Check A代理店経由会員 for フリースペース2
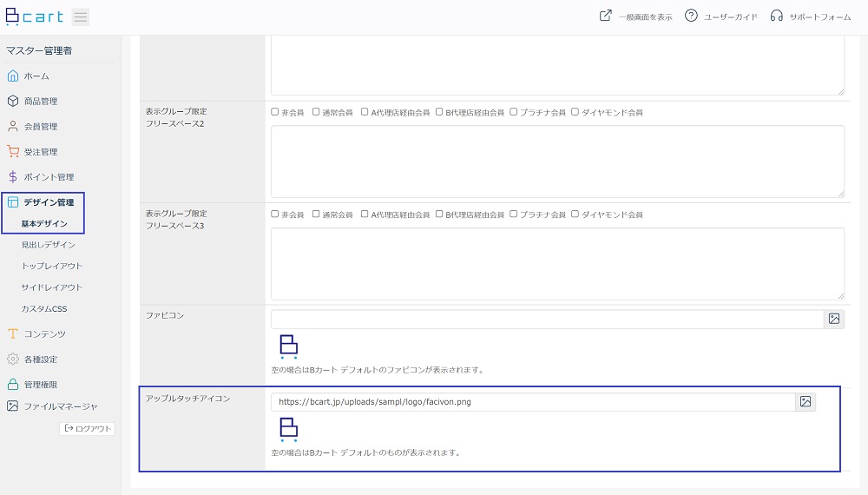The image size is (868, 495). click(x=365, y=112)
